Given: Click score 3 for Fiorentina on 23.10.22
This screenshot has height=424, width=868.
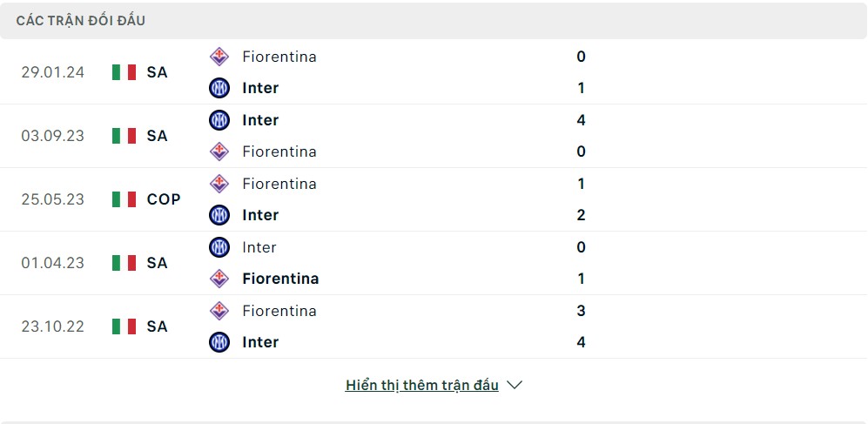Looking at the screenshot, I should [x=581, y=311].
